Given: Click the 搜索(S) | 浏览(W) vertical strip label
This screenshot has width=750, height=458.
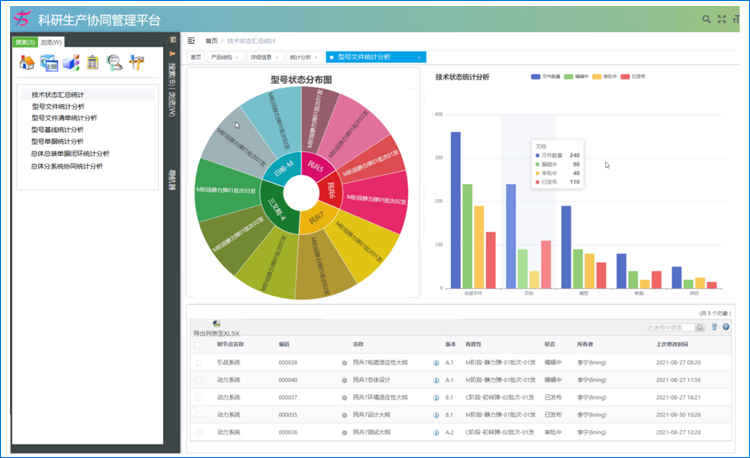Looking at the screenshot, I should tap(172, 89).
